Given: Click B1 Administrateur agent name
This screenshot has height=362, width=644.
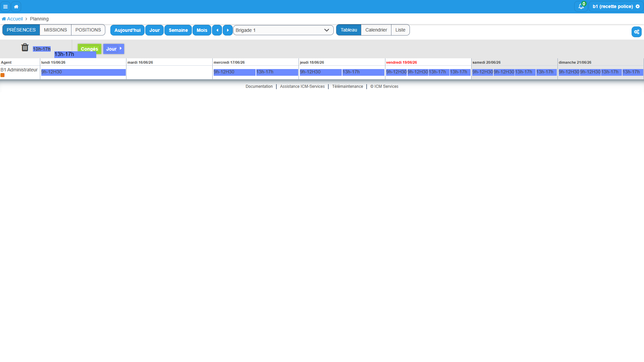Looking at the screenshot, I should [19, 70].
